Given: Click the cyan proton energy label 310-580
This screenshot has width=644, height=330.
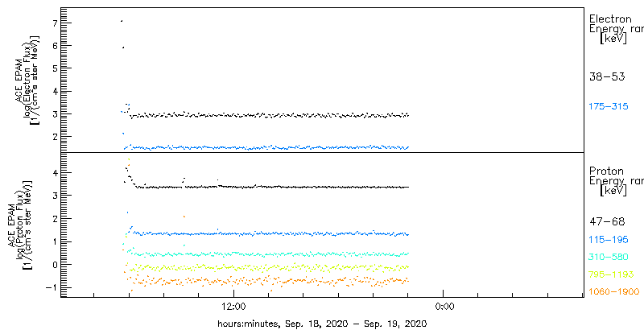Looking at the screenshot, I should tap(609, 257).
